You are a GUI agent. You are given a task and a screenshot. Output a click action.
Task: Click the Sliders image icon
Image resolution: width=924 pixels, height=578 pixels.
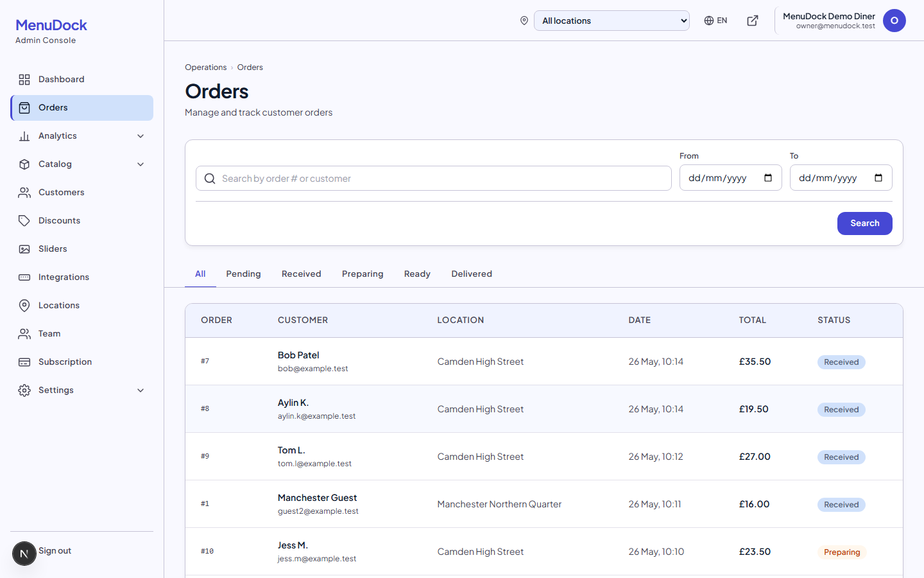pyautogui.click(x=24, y=249)
